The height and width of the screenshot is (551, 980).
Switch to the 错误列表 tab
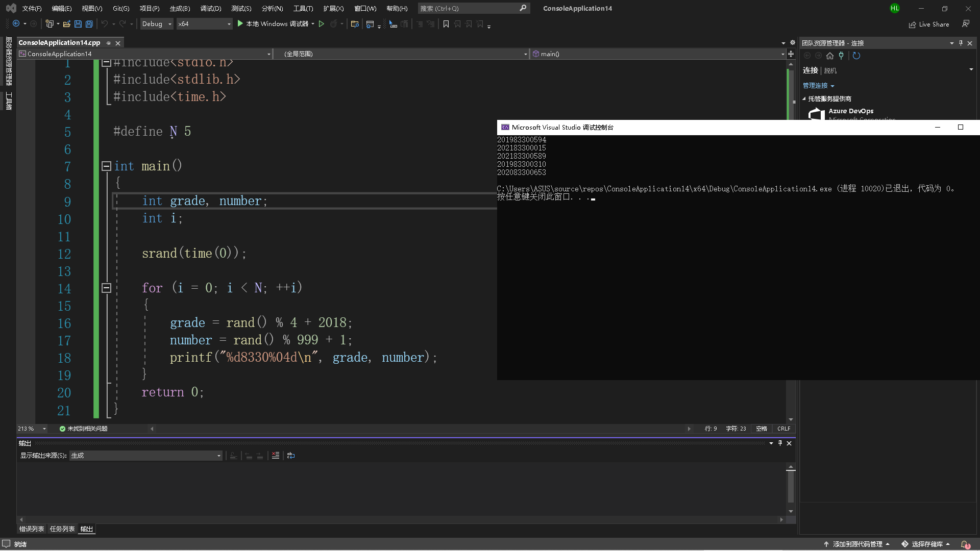(32, 529)
